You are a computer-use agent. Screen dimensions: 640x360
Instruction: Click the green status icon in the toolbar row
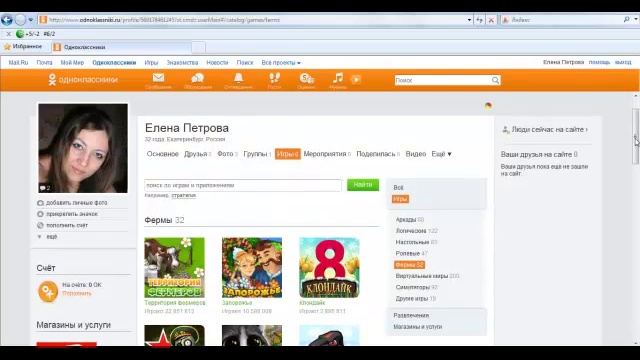coord(20,34)
